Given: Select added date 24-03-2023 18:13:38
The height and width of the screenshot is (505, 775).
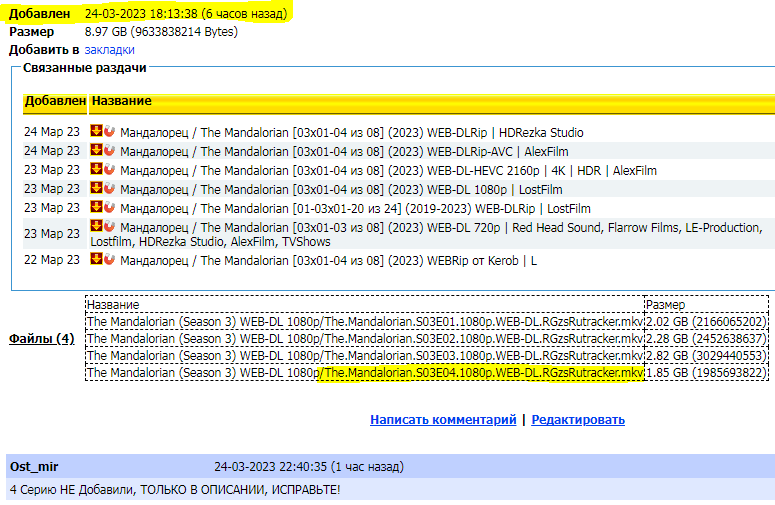Looking at the screenshot, I should tap(141, 13).
